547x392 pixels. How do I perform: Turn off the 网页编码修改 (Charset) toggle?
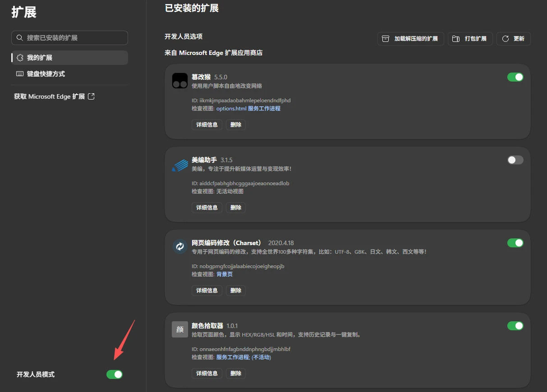(515, 243)
